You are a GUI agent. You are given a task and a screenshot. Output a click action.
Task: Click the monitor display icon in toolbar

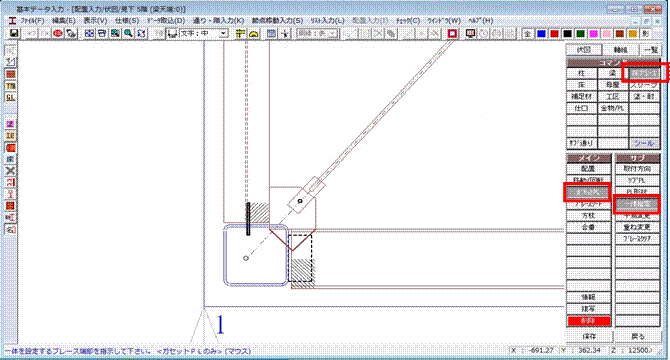point(470,33)
